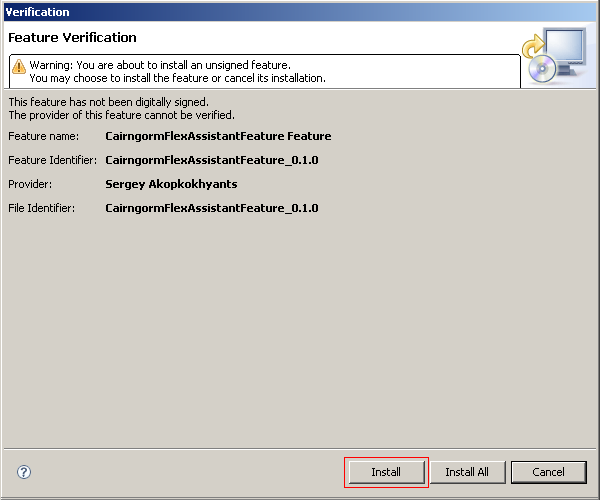Click the 'Feature name:' label
600x500 pixels.
pyautogui.click(x=43, y=136)
